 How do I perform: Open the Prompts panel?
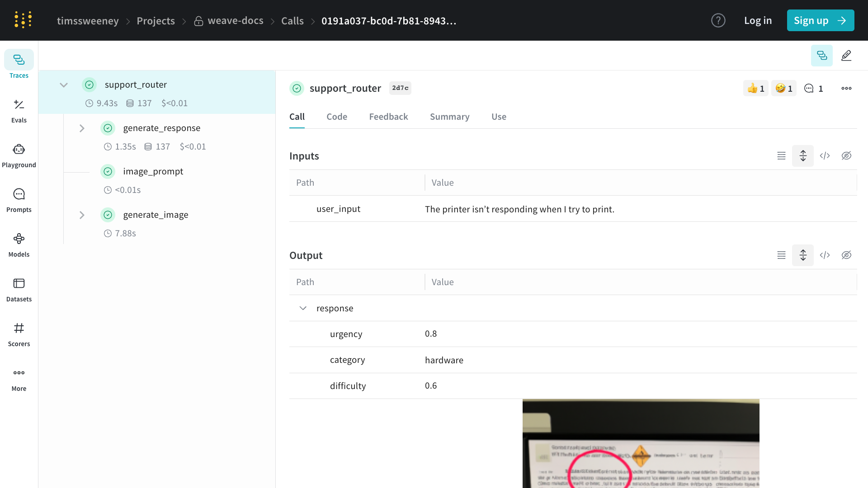pyautogui.click(x=19, y=200)
